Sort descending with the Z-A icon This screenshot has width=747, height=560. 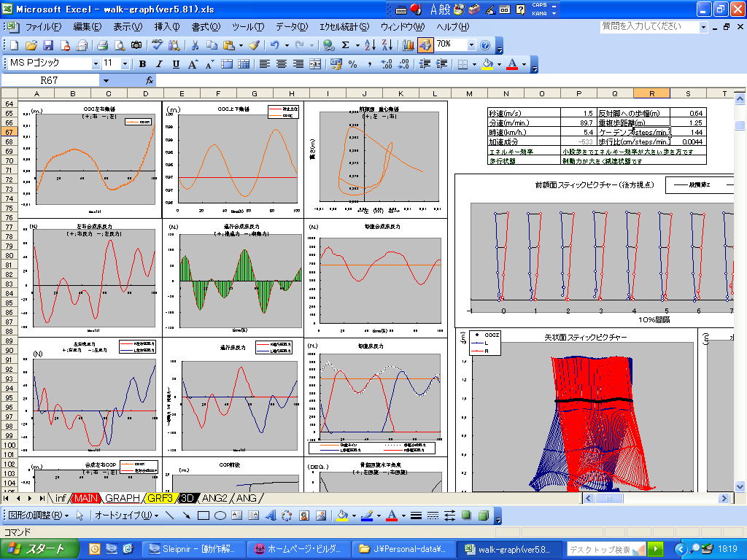(387, 45)
